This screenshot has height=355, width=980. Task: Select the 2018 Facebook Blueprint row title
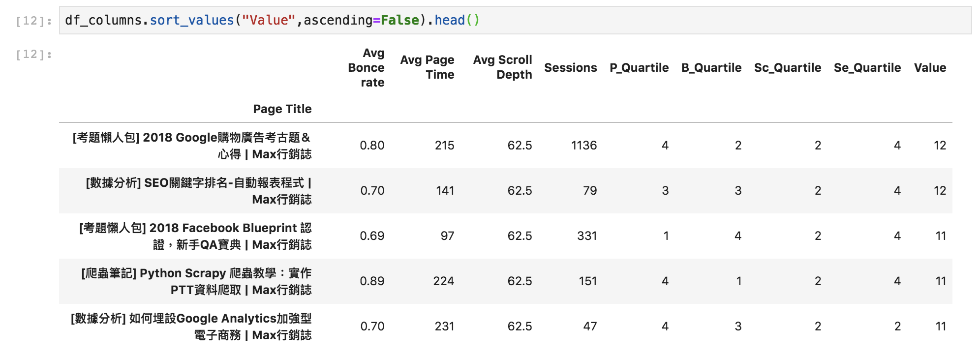point(195,236)
